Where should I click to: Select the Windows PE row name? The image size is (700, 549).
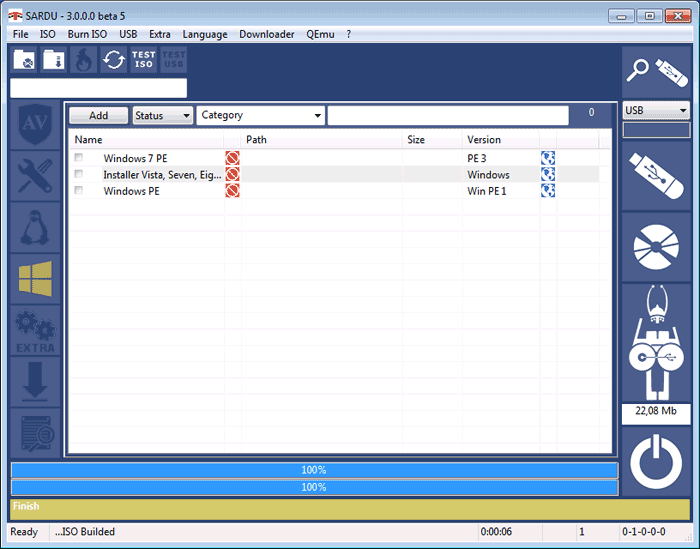coord(132,191)
